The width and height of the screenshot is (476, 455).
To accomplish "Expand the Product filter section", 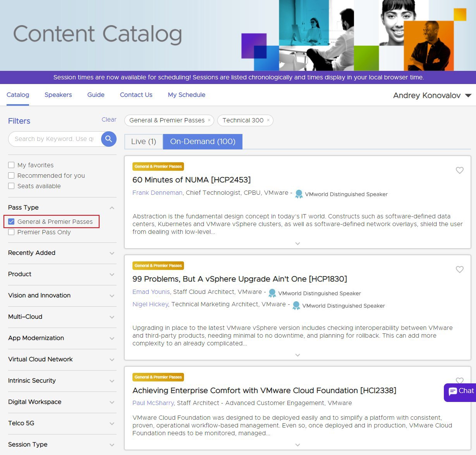I will 112,275.
